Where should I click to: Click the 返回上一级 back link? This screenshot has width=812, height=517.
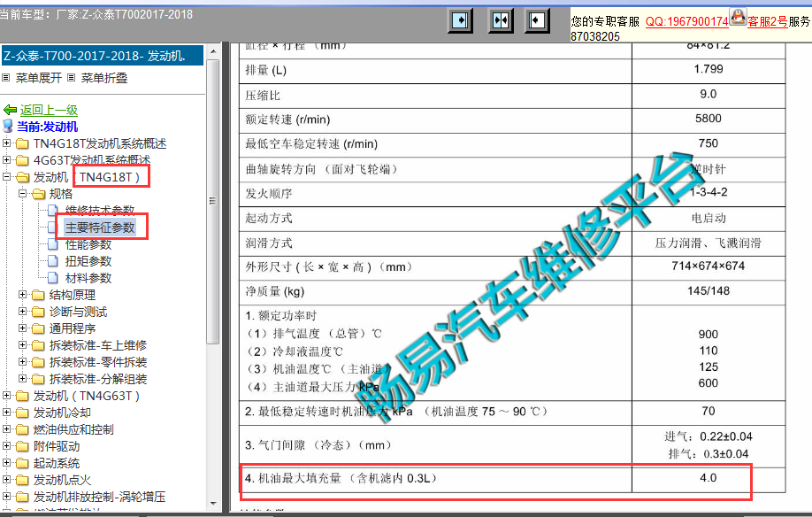click(x=49, y=110)
